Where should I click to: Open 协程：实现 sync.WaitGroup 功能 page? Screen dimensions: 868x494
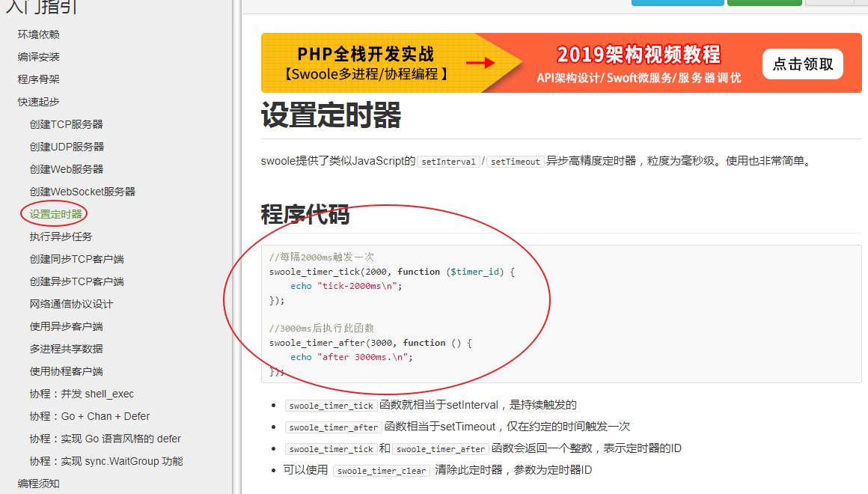pos(106,461)
